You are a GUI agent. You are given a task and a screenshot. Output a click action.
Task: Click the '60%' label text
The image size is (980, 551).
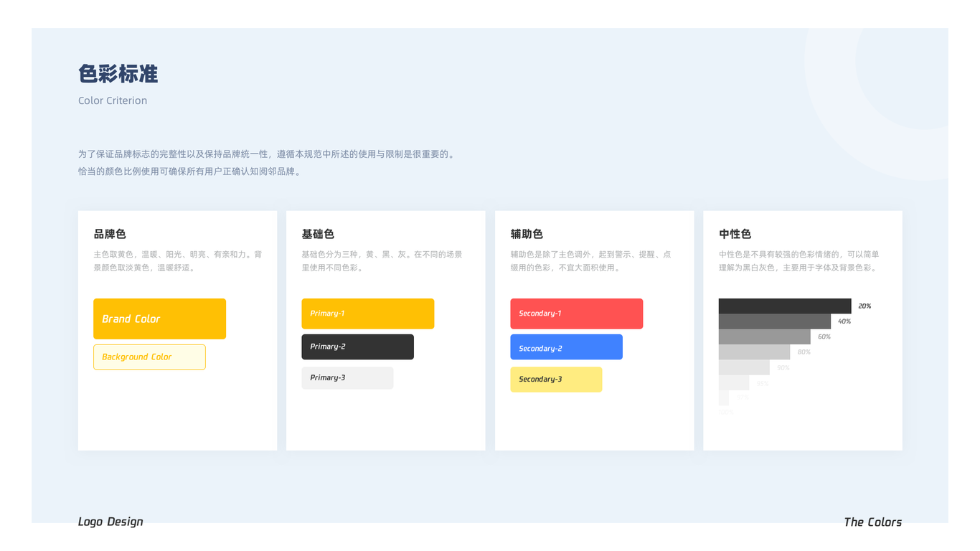(x=824, y=337)
